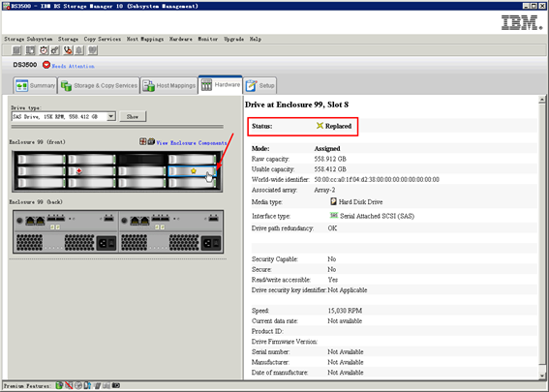Switch to the Host Mappings tab

(x=168, y=85)
